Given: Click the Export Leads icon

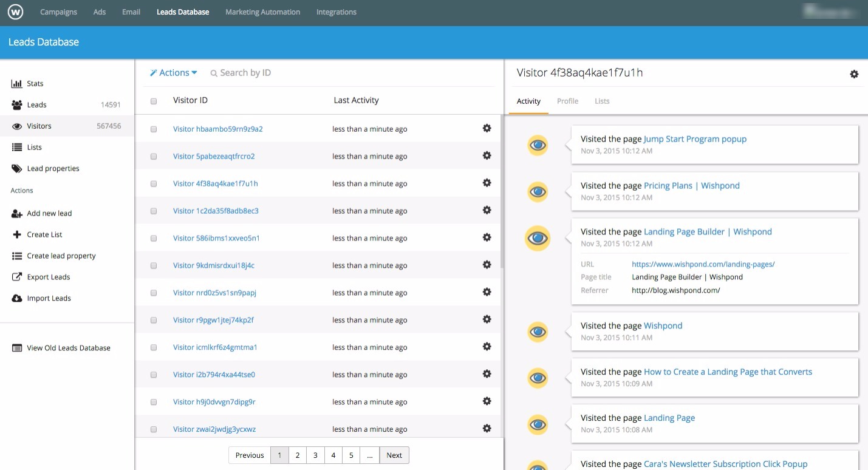Looking at the screenshot, I should click(17, 278).
